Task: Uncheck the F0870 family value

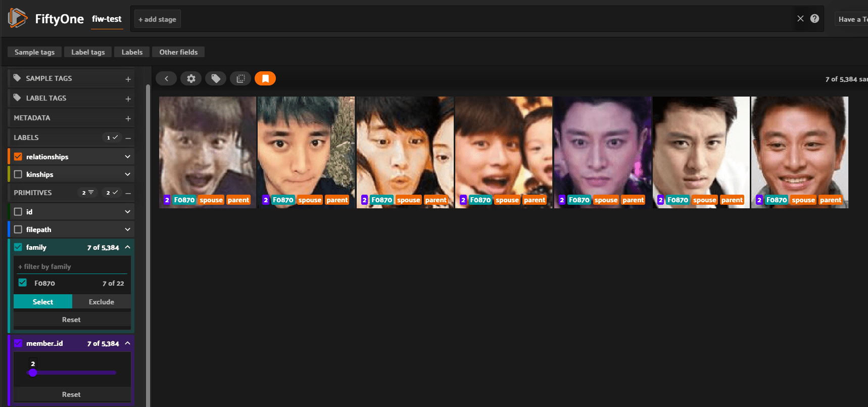Action: click(x=23, y=283)
